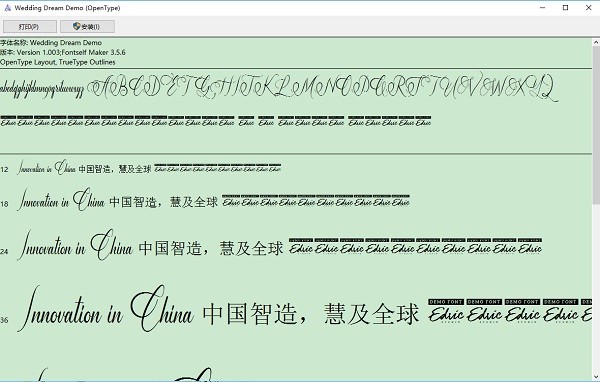Click the 安装(I) install button
This screenshot has height=382, width=600.
(88, 26)
